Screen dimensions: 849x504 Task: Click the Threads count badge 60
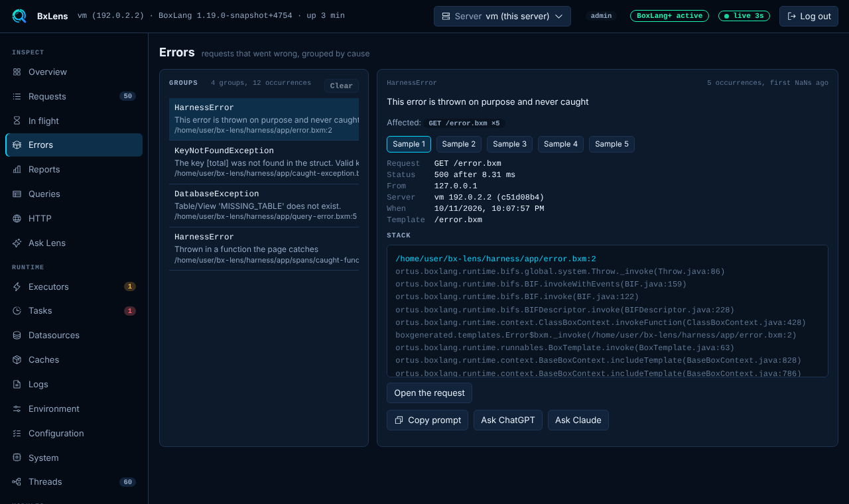tap(127, 481)
